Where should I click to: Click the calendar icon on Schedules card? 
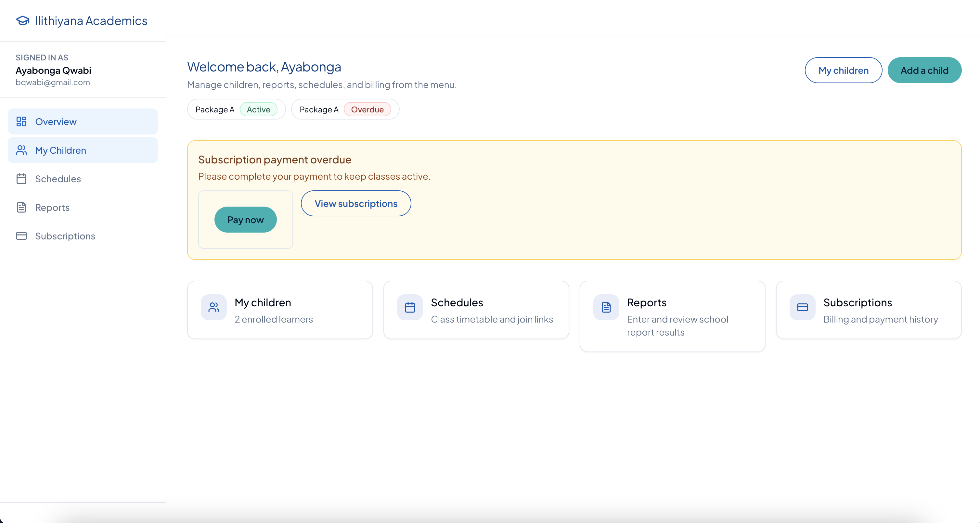pos(410,307)
